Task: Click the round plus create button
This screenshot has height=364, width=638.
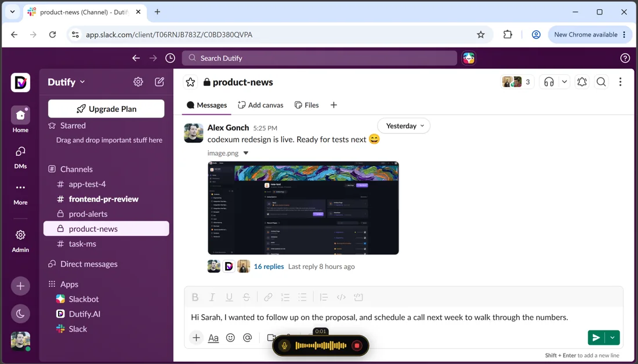Action: pyautogui.click(x=20, y=286)
